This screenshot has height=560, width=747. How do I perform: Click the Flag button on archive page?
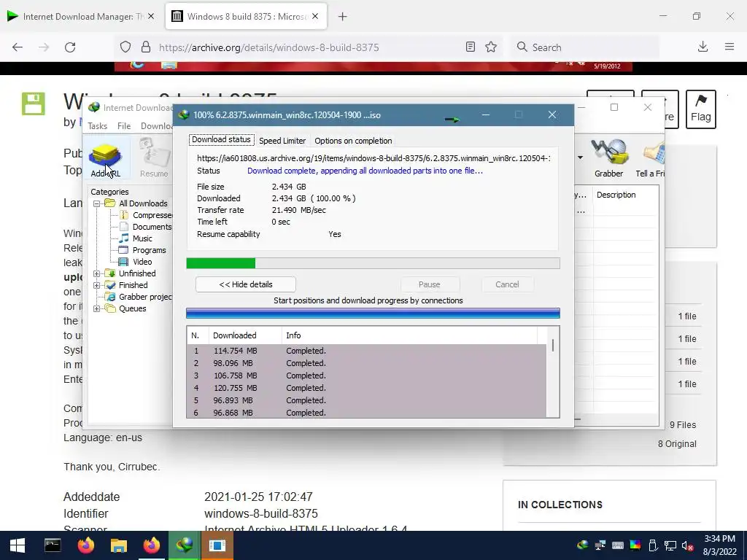tap(701, 109)
